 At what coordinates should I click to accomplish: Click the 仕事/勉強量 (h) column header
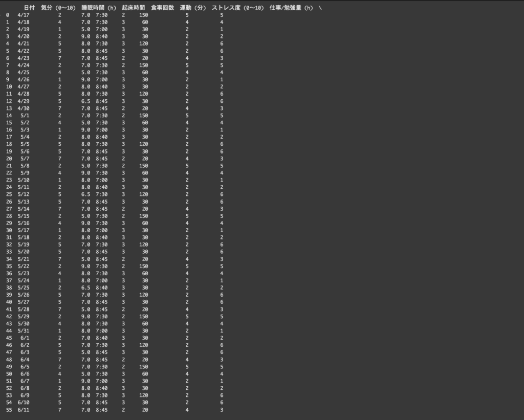pos(291,8)
